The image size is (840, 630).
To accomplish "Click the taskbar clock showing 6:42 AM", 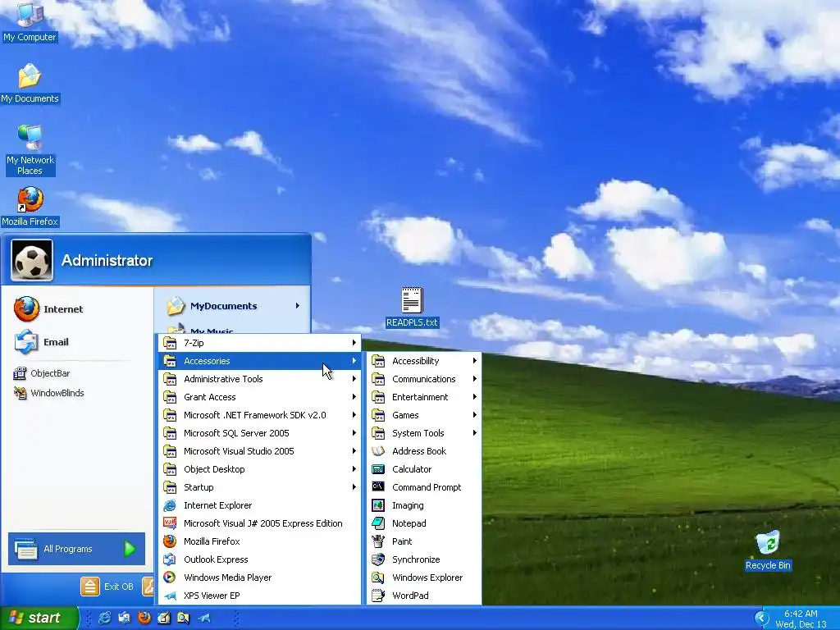I will coord(801,619).
